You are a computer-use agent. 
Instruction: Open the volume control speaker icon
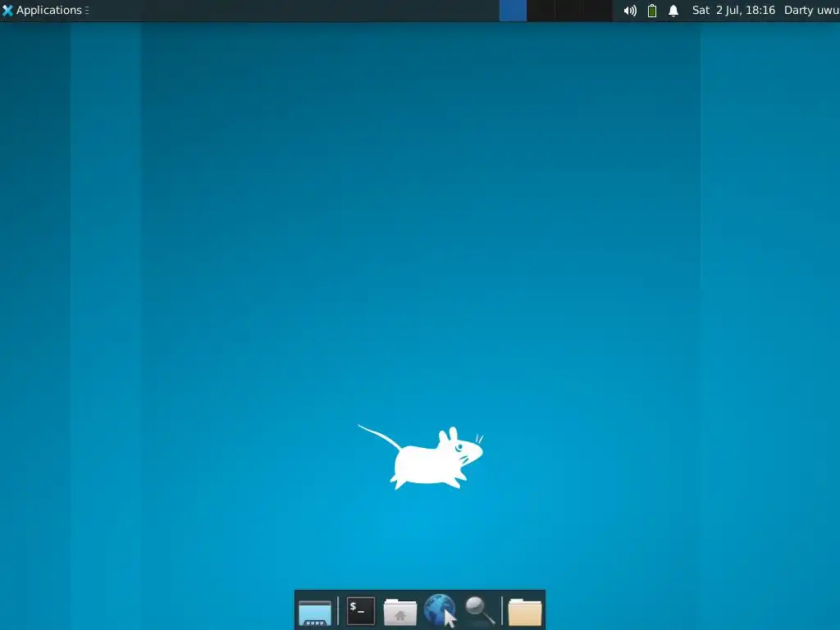click(x=630, y=10)
